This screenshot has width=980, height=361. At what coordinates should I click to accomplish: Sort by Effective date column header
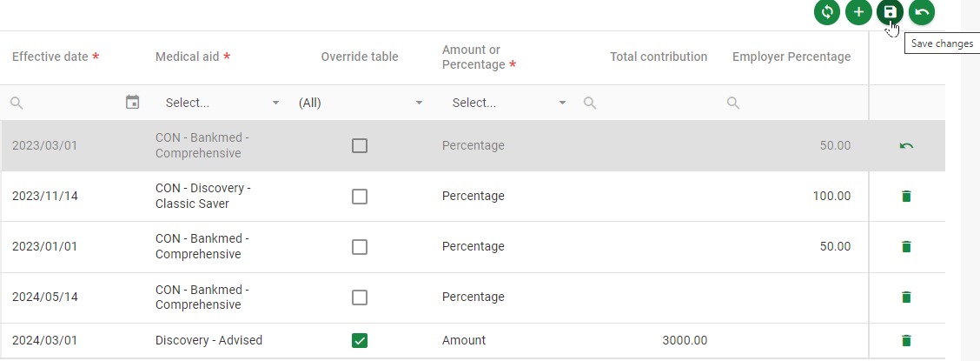coord(50,57)
